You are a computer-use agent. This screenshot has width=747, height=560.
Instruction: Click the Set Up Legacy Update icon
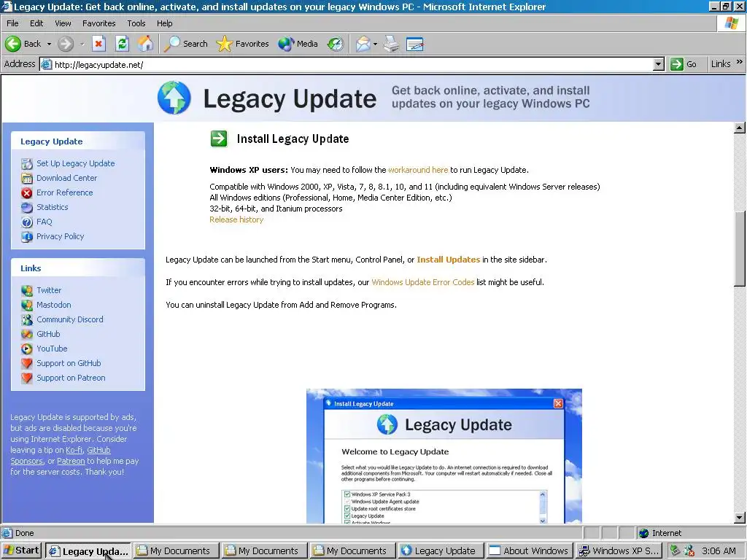click(27, 164)
